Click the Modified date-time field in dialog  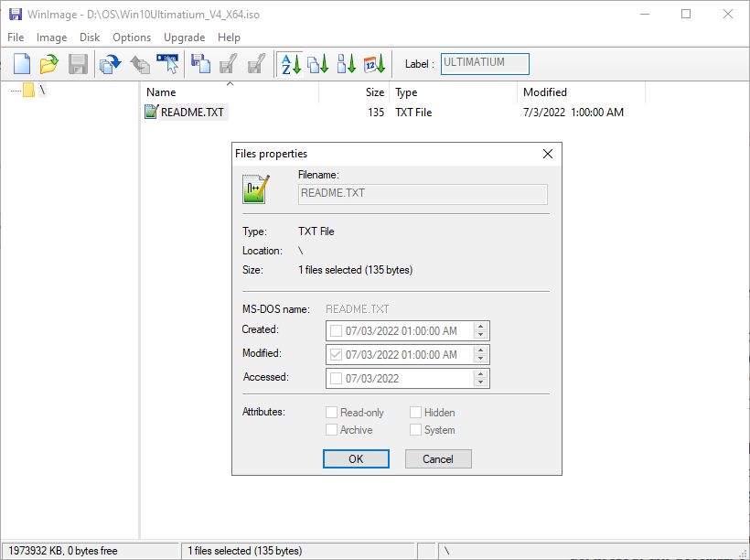(408, 355)
